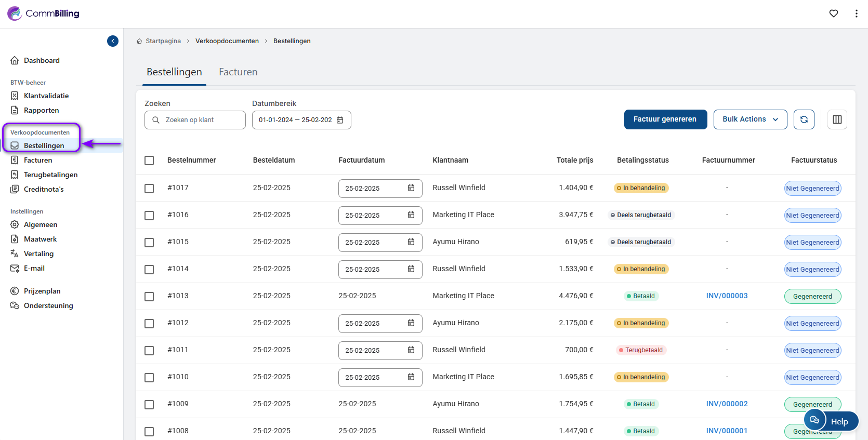
Task: Click the calendar icon in Datumbereik field
Action: (340, 120)
